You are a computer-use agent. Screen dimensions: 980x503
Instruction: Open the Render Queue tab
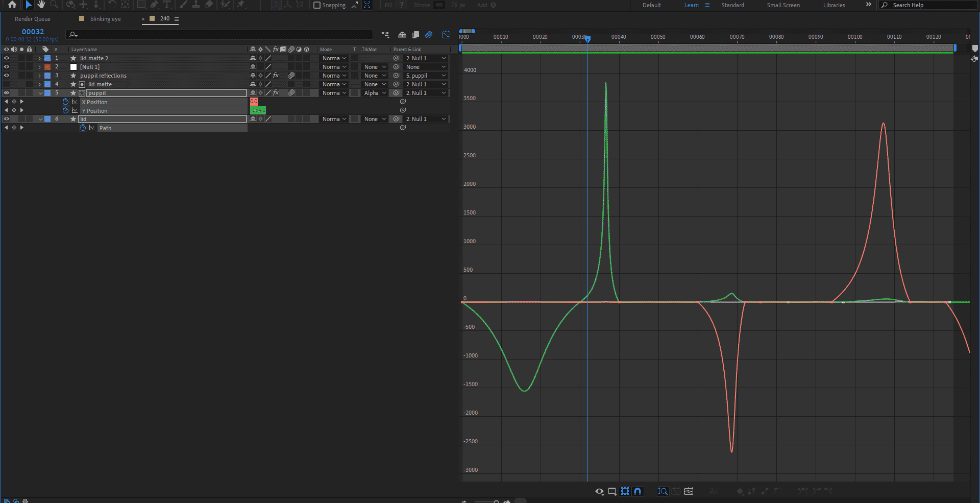coord(33,19)
